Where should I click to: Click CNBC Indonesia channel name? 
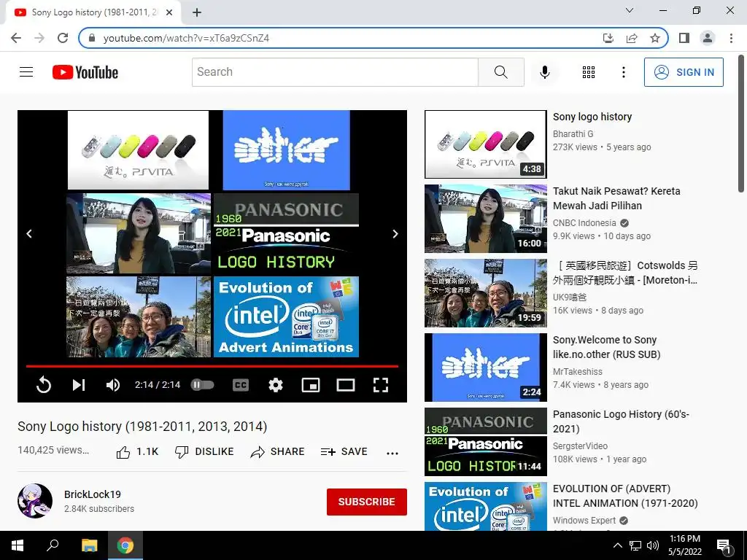point(584,223)
